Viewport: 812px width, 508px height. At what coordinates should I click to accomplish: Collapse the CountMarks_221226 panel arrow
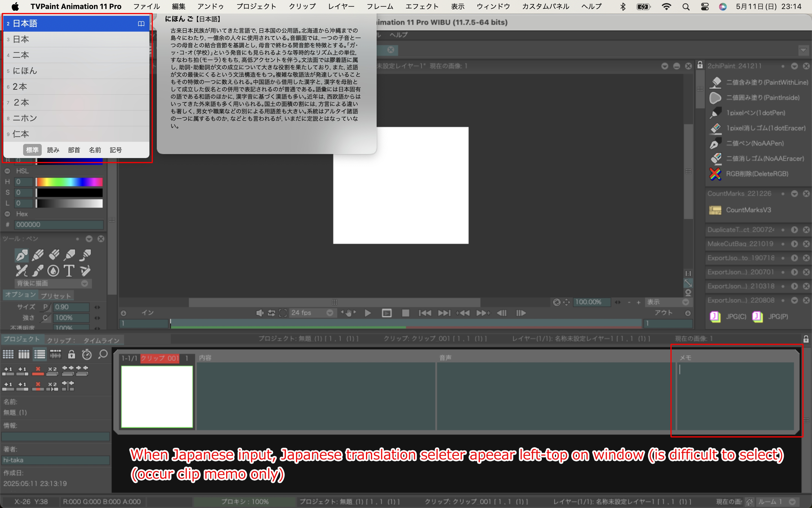794,194
